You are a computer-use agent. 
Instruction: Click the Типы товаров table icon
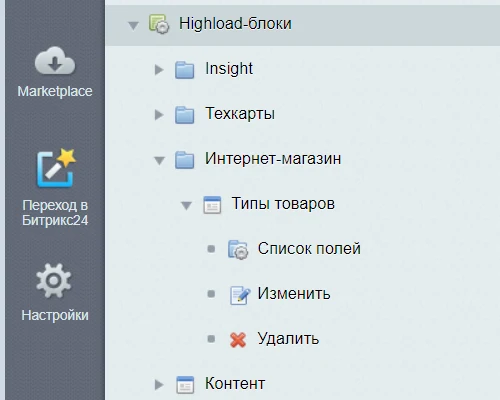pos(212,205)
